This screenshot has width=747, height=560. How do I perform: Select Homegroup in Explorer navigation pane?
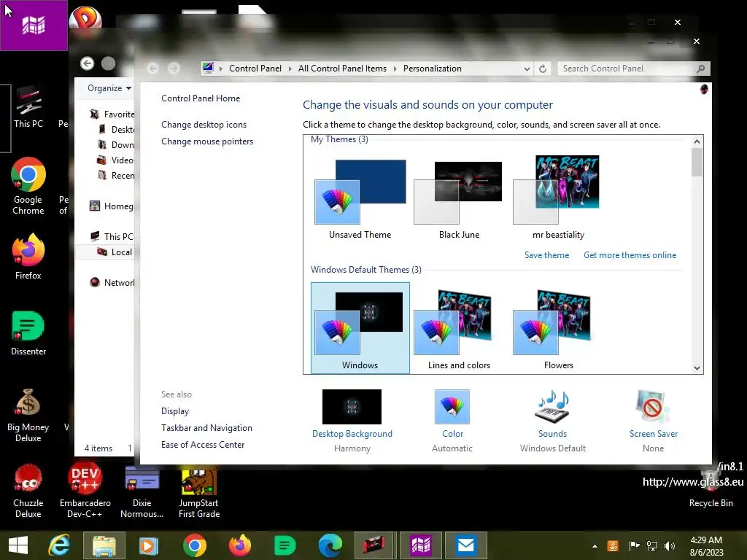tap(112, 206)
